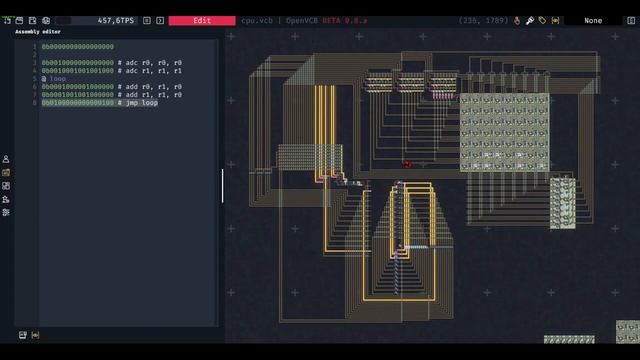Select the tag annotation tool icon
The image size is (640, 360).
pyautogui.click(x=542, y=20)
